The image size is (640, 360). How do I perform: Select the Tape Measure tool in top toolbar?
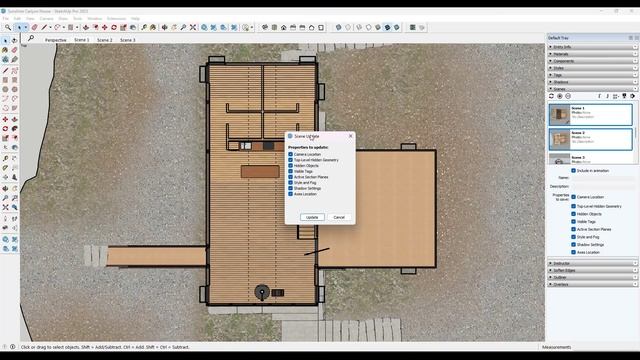click(x=144, y=27)
